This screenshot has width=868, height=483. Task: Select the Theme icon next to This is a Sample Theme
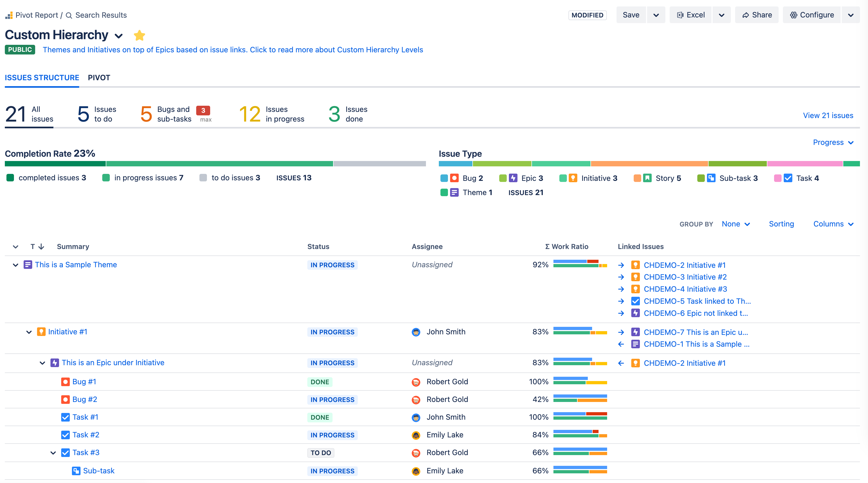tap(28, 265)
